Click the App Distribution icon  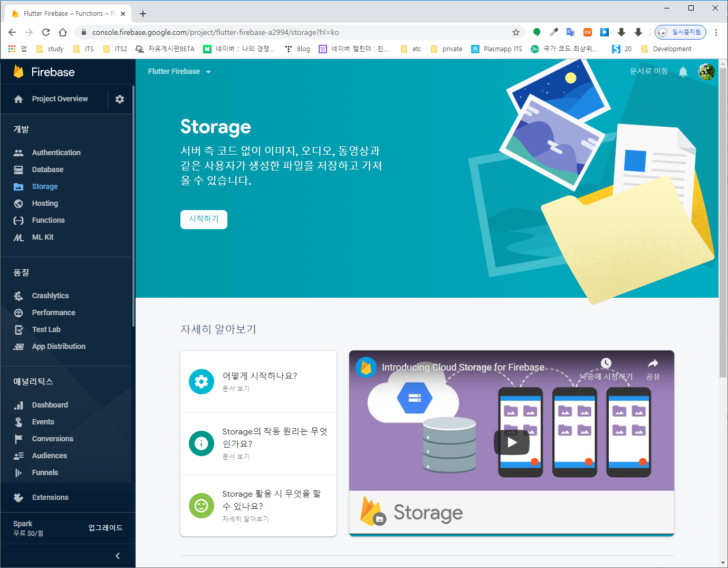tap(18, 346)
